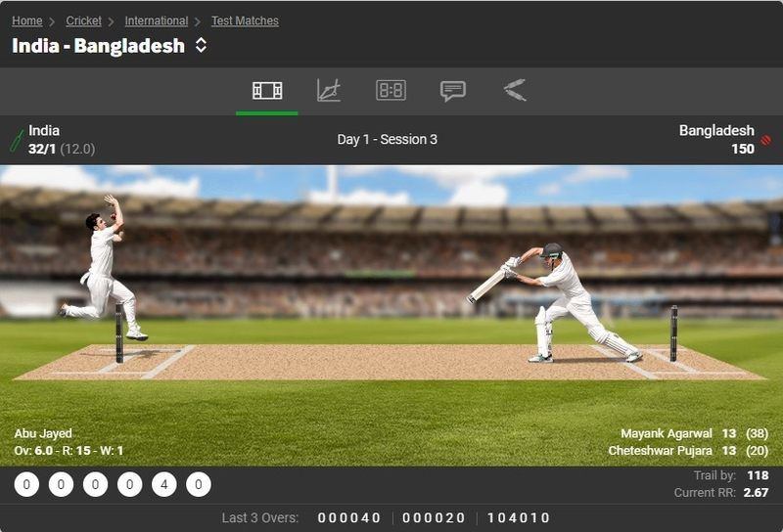Open the pitch view tab icon

pos(267,91)
